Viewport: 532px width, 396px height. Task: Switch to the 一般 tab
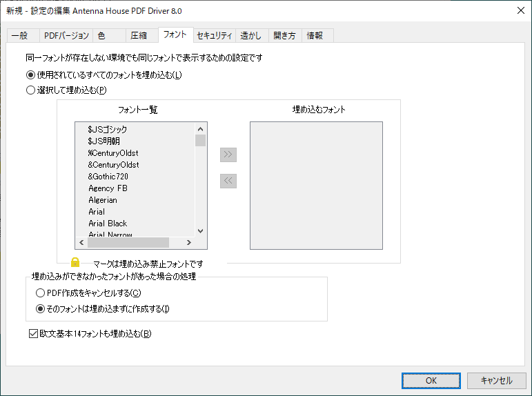pos(23,36)
